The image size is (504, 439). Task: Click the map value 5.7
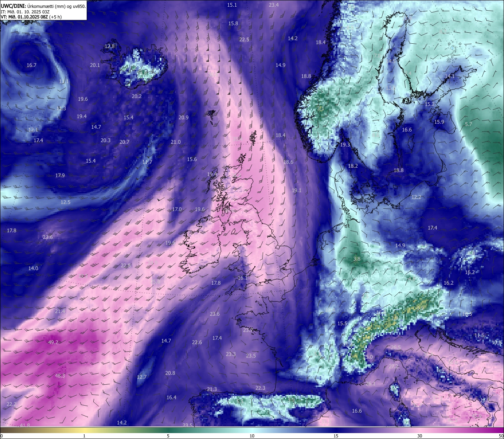pyautogui.click(x=468, y=124)
